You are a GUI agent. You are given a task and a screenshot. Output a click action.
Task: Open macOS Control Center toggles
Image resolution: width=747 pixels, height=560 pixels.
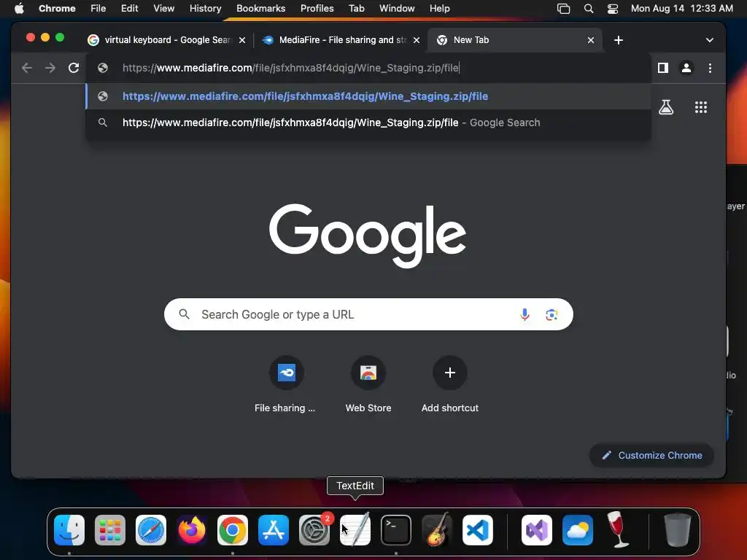click(x=613, y=9)
